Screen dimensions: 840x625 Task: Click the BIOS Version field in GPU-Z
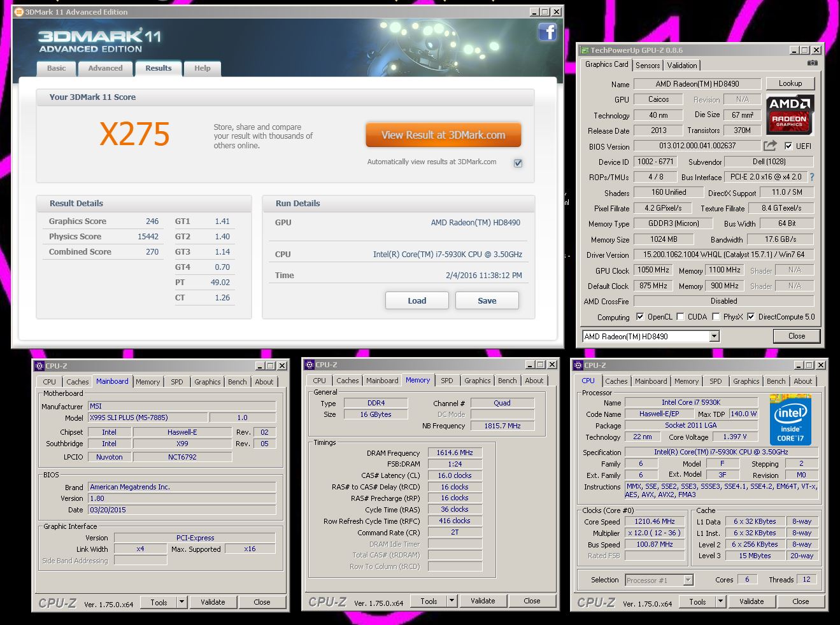(697, 146)
